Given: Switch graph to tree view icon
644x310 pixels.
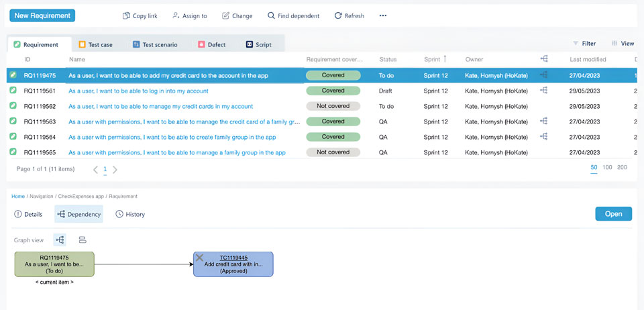Looking at the screenshot, I should tap(61, 240).
